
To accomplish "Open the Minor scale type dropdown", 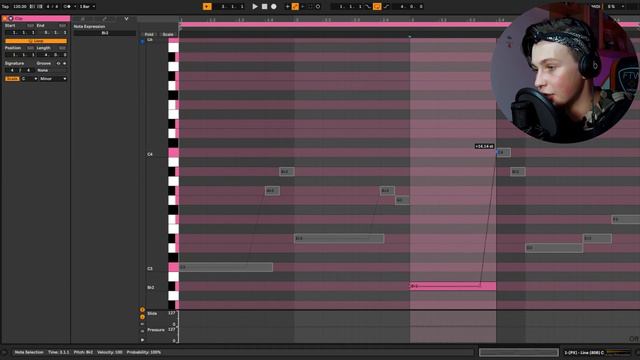I will [53, 78].
